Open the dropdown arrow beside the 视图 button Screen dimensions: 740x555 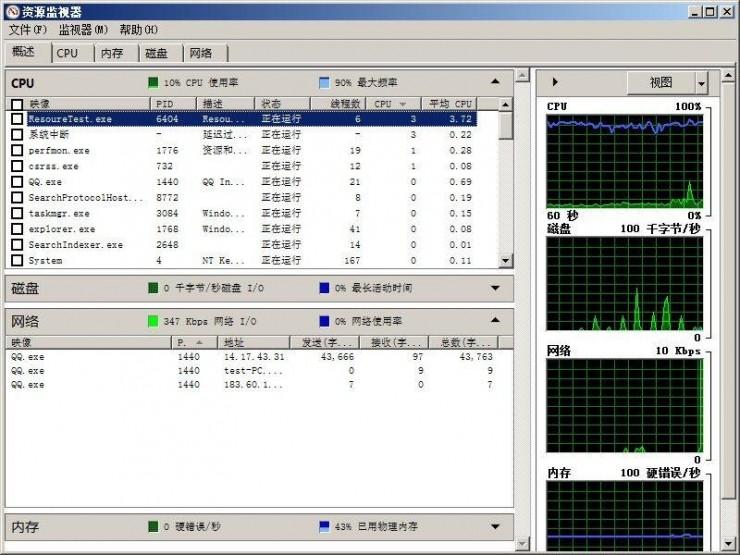tap(701, 83)
